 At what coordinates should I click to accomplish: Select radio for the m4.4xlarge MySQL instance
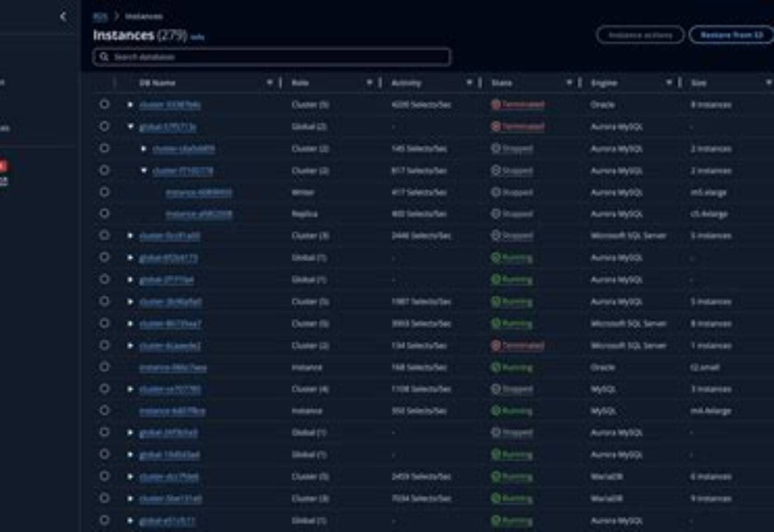coord(104,411)
